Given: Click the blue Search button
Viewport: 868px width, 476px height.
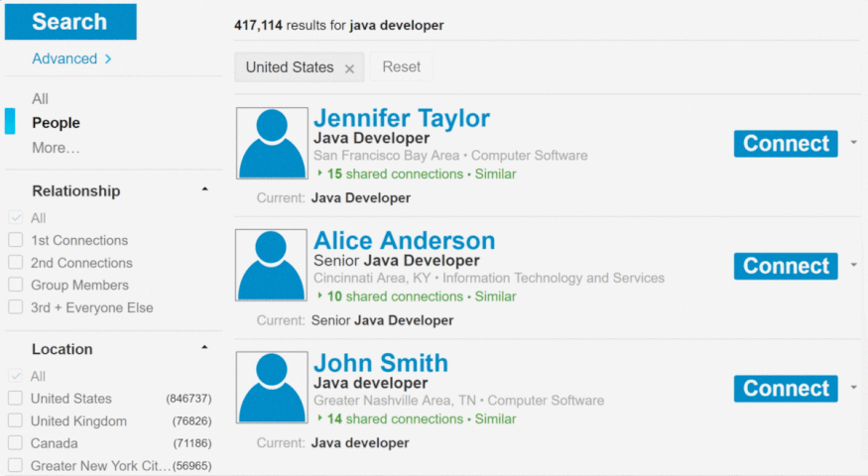Looking at the screenshot, I should coord(70,22).
